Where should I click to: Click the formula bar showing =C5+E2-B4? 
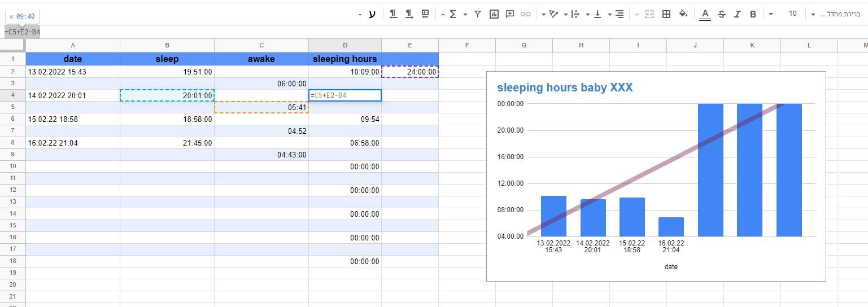(23, 32)
